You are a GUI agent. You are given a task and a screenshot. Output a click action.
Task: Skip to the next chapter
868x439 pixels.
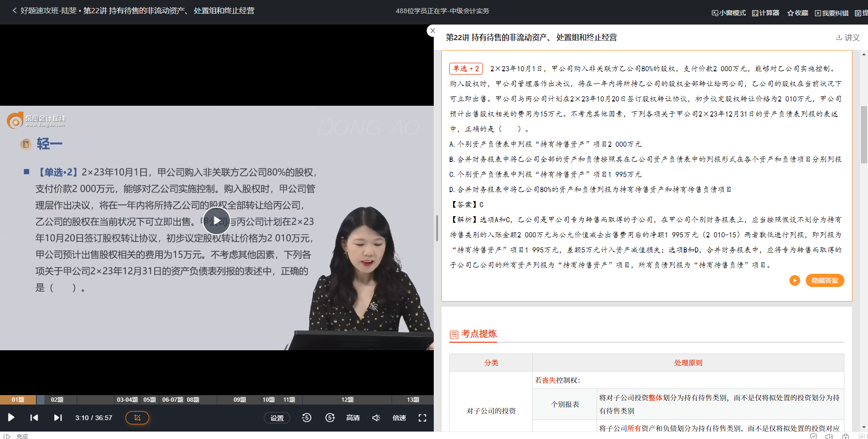click(58, 418)
